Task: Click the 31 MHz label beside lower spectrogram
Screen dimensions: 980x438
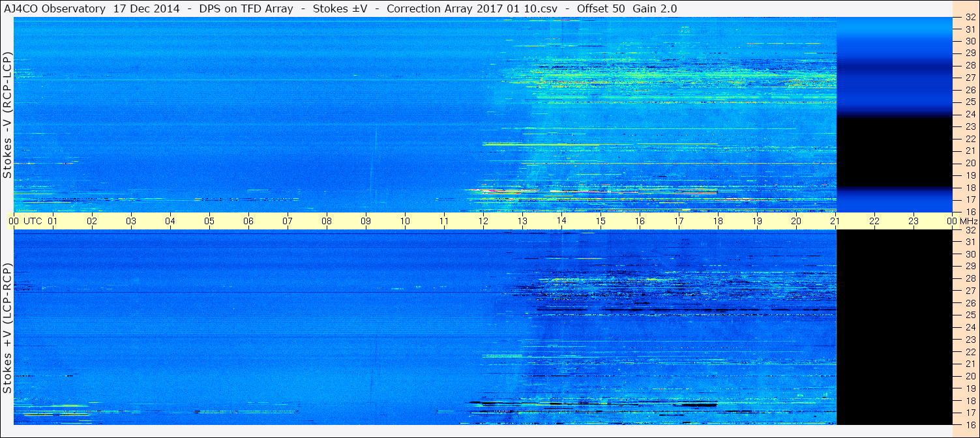Action: point(970,242)
